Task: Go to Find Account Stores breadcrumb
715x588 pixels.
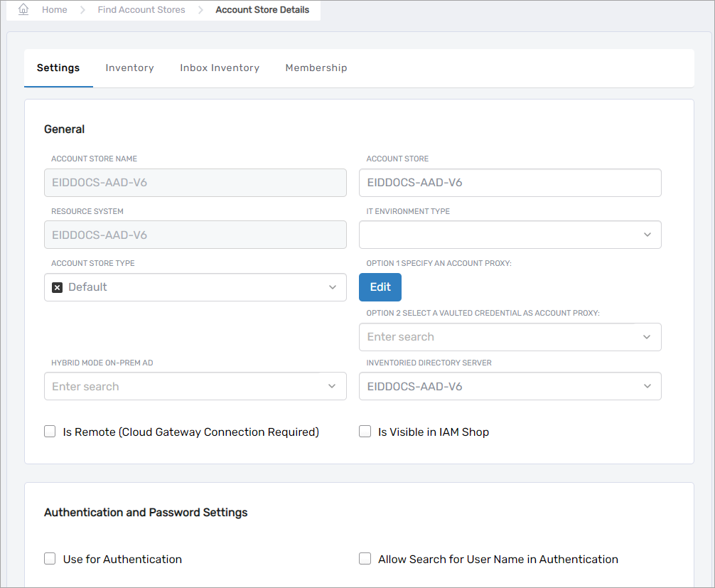Action: pos(141,10)
